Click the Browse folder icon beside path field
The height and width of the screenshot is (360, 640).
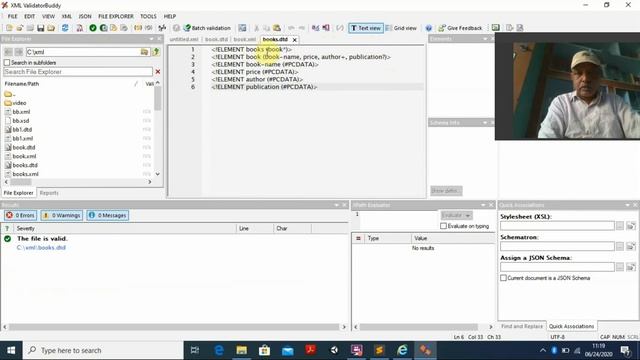(144, 52)
